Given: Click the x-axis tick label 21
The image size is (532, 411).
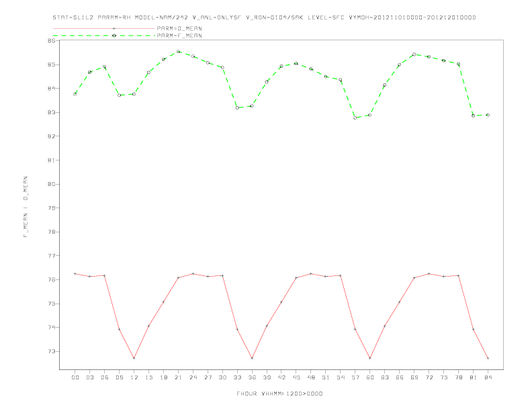Looking at the screenshot, I should point(178,377).
